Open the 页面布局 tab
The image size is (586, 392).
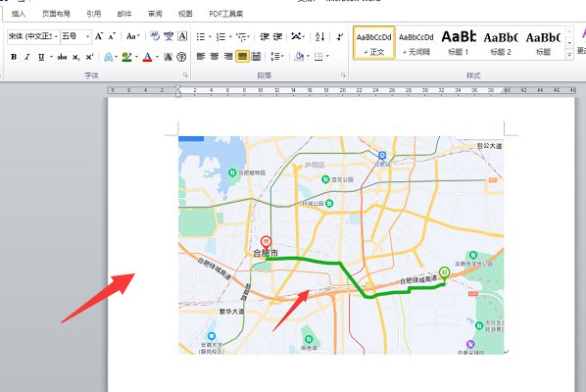tap(56, 14)
